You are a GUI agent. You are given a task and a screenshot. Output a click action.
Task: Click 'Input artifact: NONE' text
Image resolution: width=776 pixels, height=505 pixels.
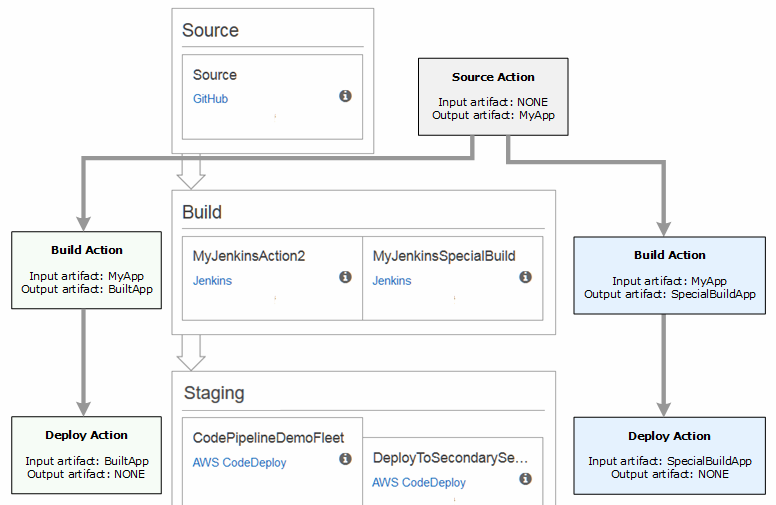click(x=493, y=102)
